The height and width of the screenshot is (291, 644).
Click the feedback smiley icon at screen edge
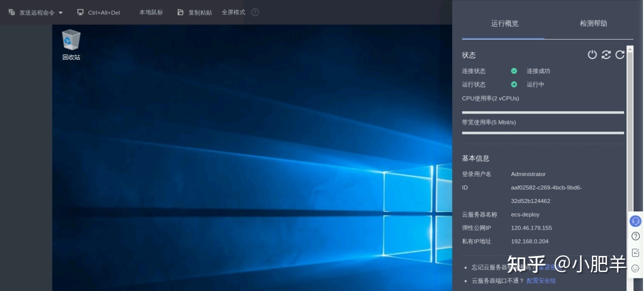635,268
